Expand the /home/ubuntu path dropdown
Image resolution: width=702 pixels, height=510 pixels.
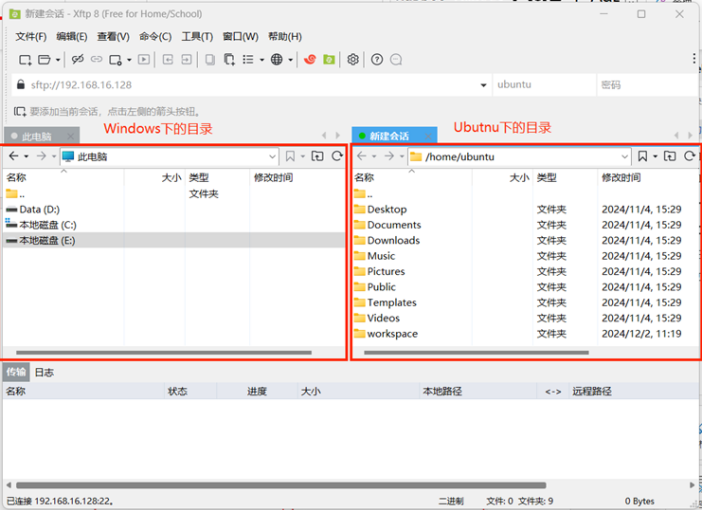coord(624,157)
